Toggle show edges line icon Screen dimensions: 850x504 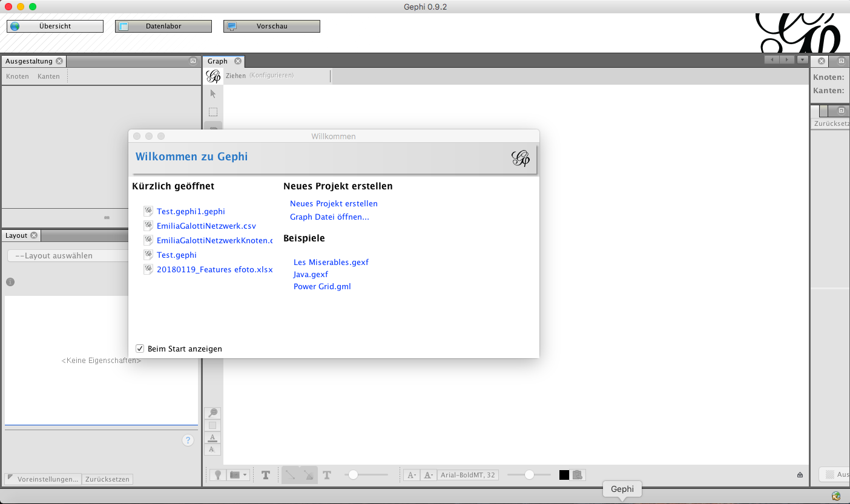tap(291, 475)
